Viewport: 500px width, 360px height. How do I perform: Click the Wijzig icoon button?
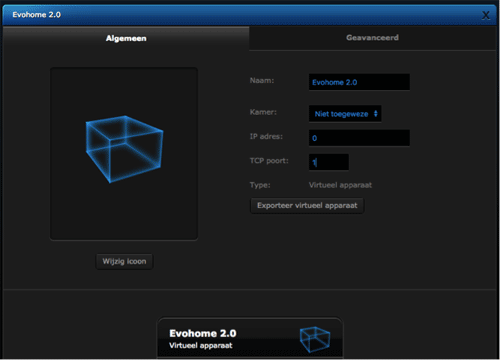coord(124,261)
